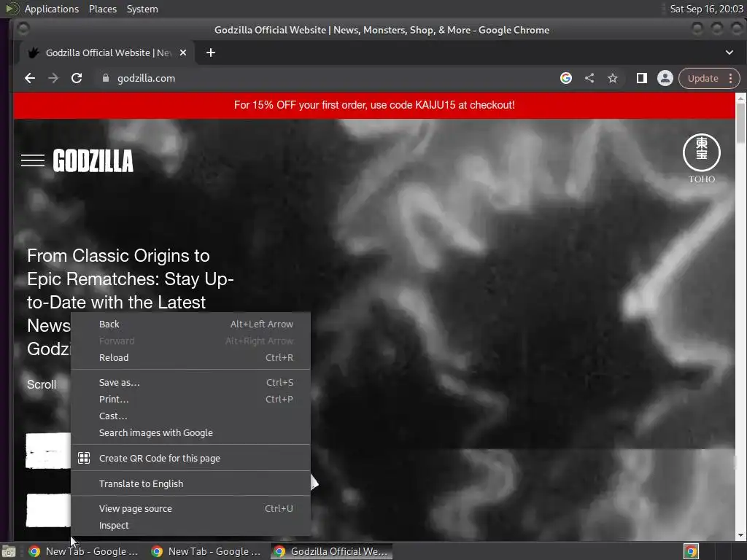Screen dimensions: 747x560
Task: Open the Applications menu
Action: point(52,9)
